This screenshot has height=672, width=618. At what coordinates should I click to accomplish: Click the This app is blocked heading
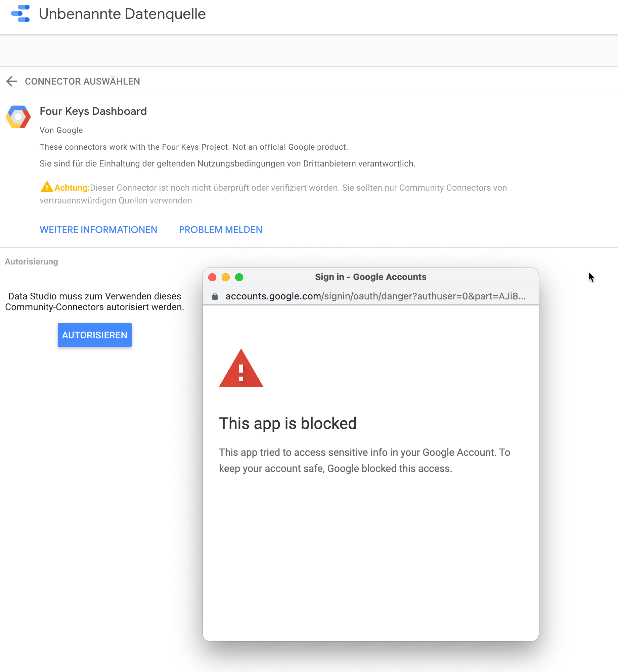point(288,423)
